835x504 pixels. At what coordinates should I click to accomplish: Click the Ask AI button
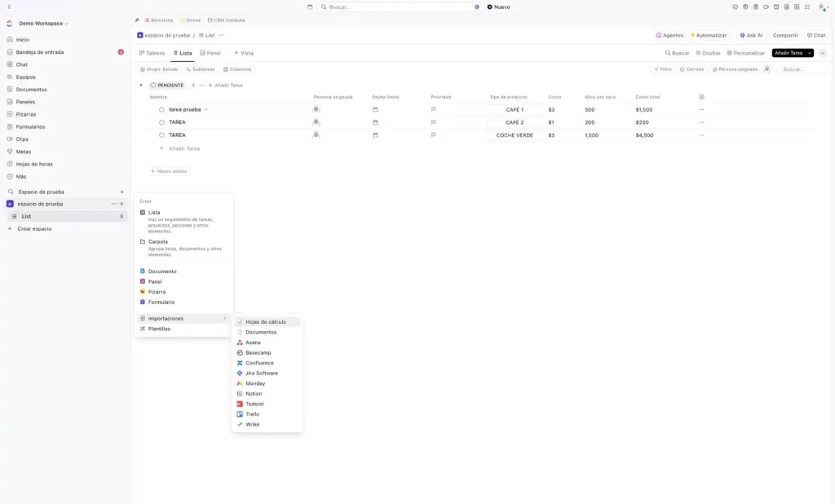pos(751,35)
